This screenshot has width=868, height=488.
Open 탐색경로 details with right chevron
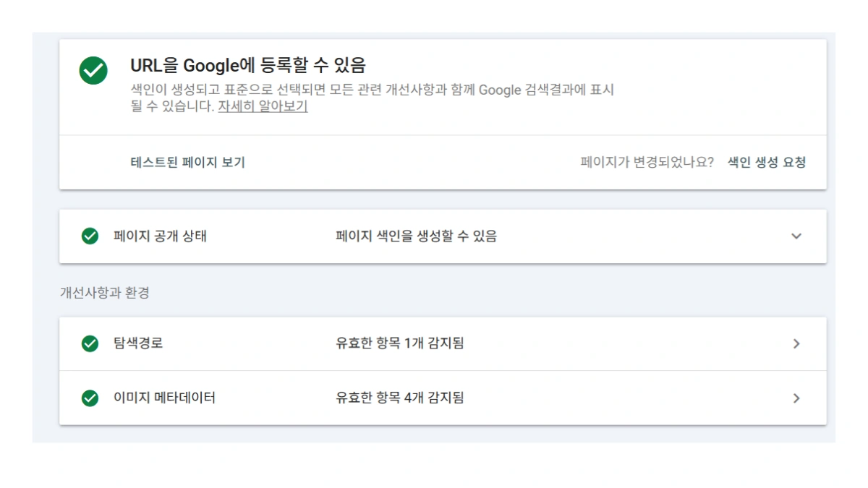(796, 343)
